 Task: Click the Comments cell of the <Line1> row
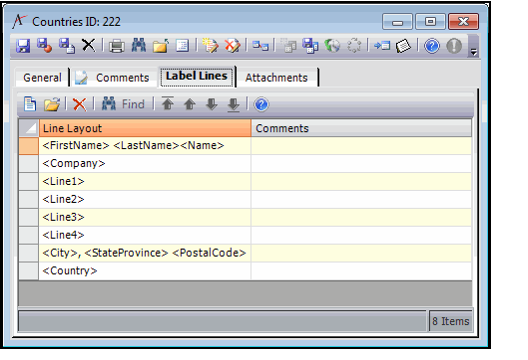(x=361, y=182)
